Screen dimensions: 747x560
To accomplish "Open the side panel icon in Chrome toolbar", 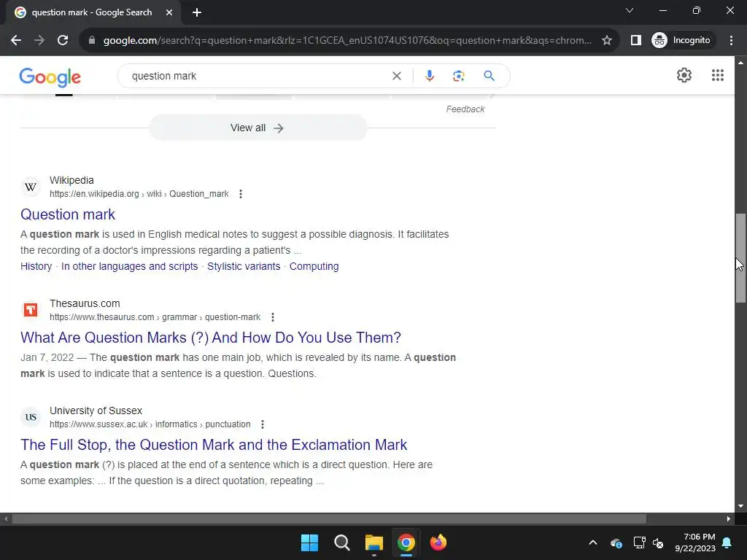I will pyautogui.click(x=635, y=41).
